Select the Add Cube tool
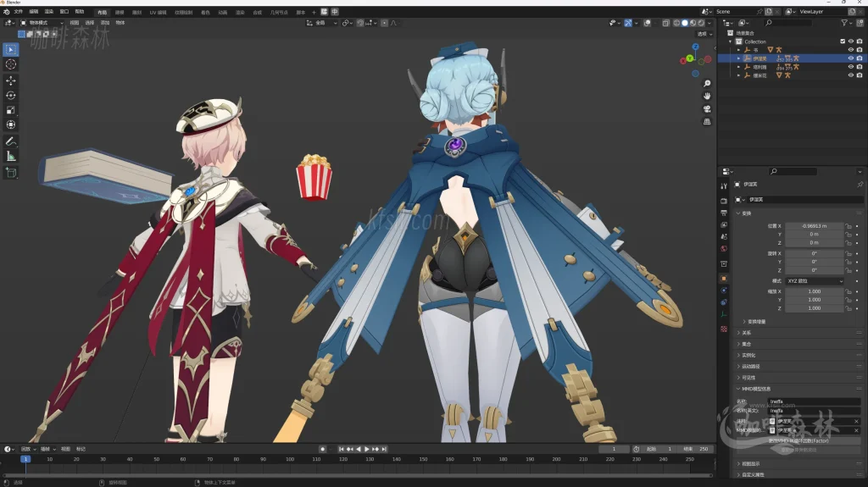 pos(10,173)
